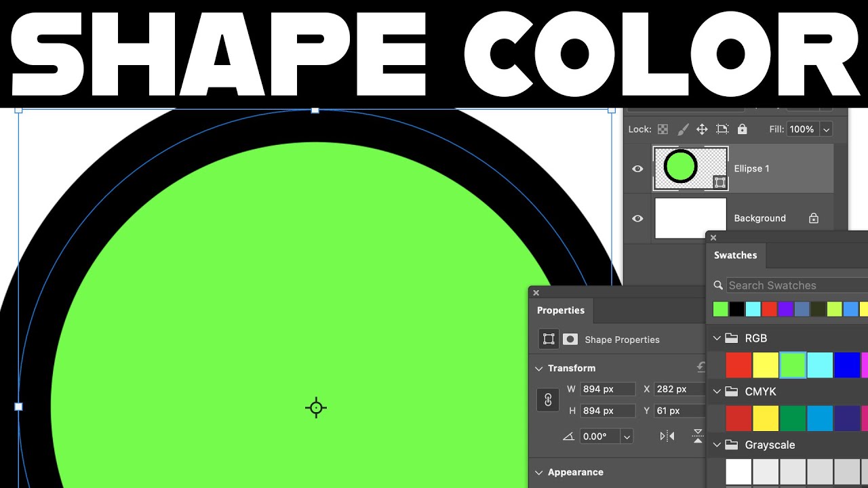Pick the yellow swatch in CMYK group
The image size is (868, 488).
[x=766, y=418]
